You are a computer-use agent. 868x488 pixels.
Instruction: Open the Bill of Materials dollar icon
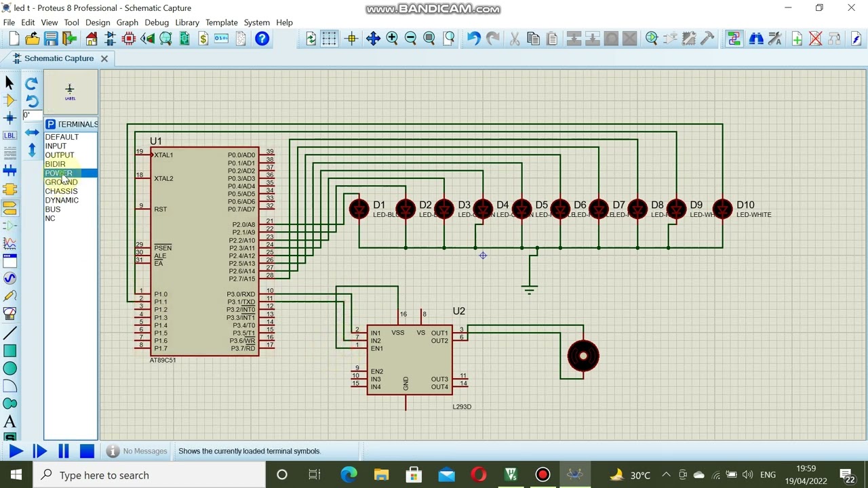point(203,39)
